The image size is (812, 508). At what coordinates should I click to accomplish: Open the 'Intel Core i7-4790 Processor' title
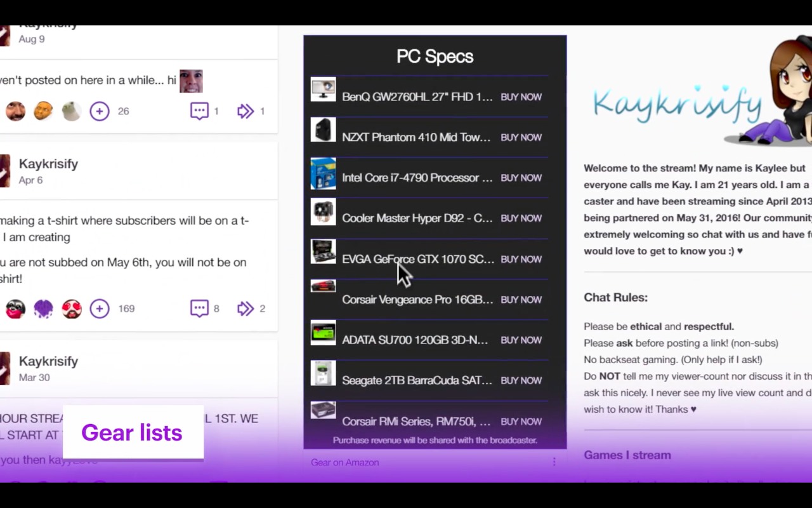coord(417,178)
